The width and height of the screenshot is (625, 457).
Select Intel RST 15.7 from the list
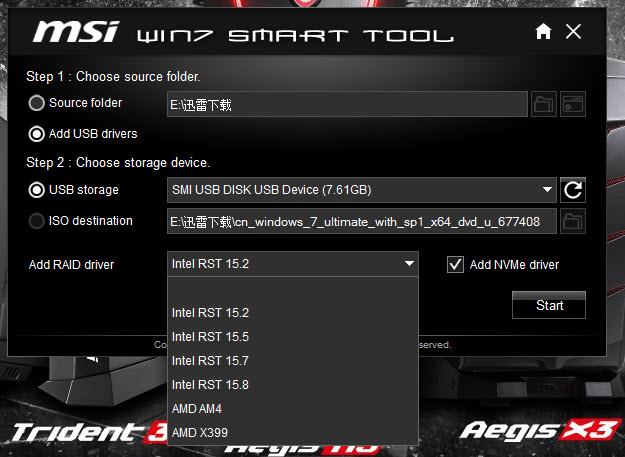(293, 361)
